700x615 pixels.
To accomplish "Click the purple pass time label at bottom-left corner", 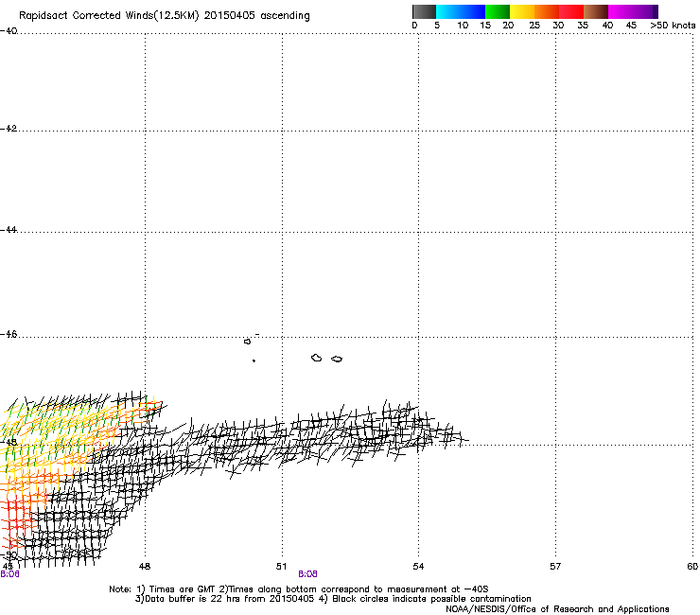I will [9, 574].
